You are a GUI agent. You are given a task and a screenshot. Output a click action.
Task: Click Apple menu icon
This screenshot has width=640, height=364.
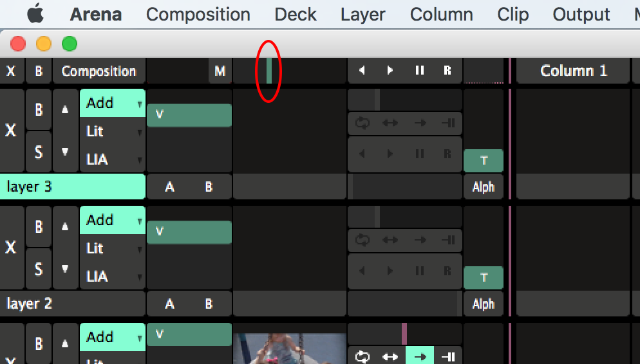(x=35, y=14)
